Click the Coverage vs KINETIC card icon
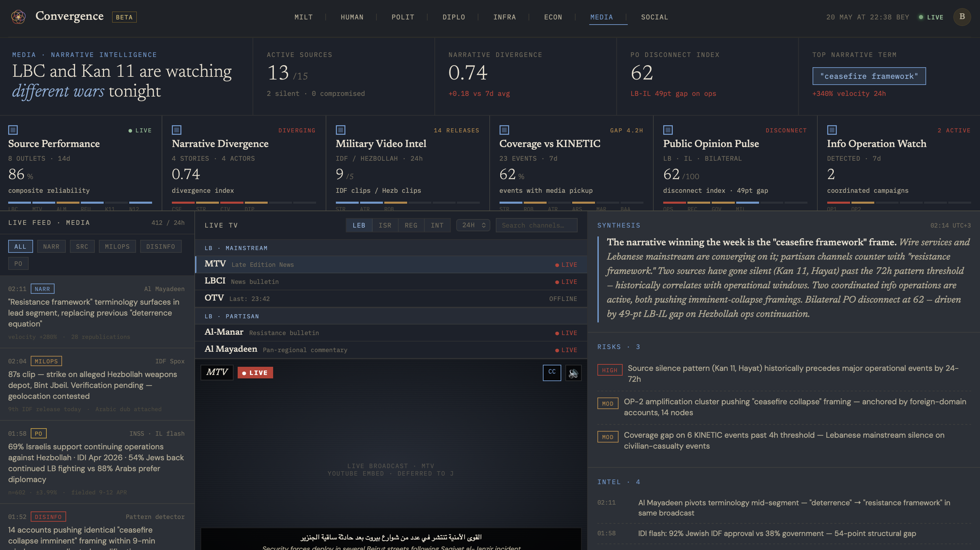Viewport: 980px width, 550px height. [504, 130]
